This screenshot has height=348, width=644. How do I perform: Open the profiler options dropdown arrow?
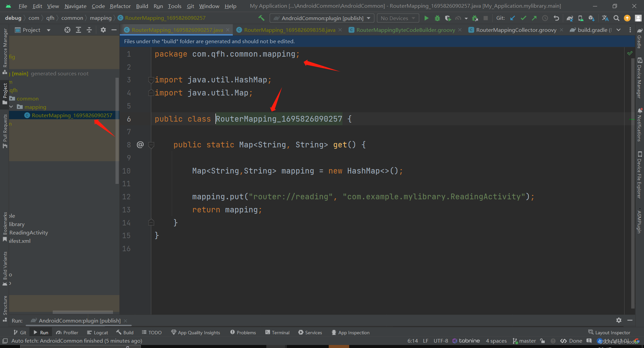point(466,18)
